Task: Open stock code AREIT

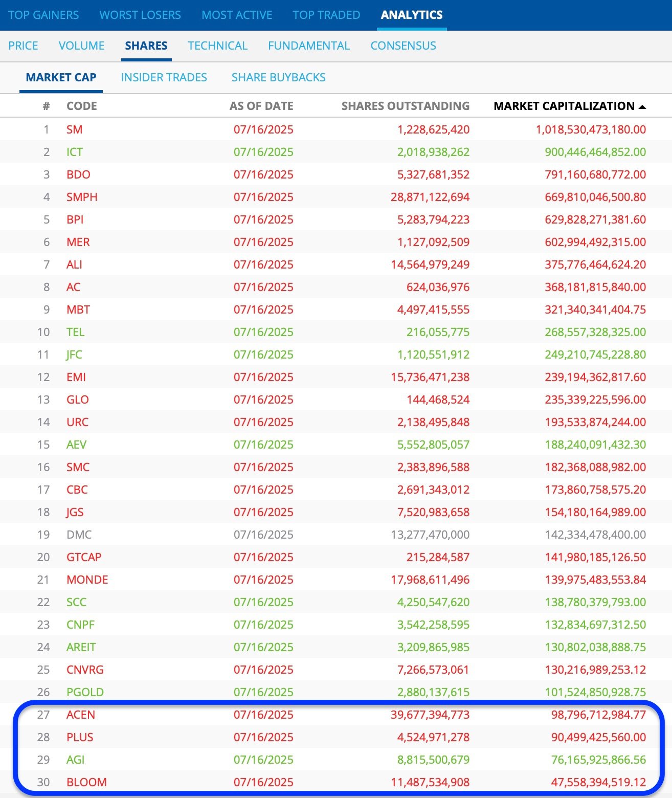Action: [x=81, y=647]
